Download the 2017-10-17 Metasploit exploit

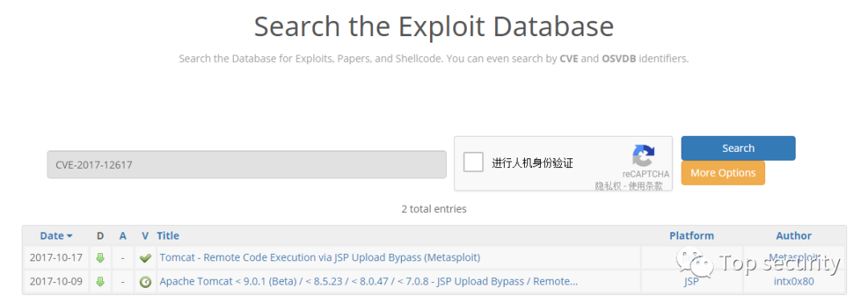[x=100, y=257]
